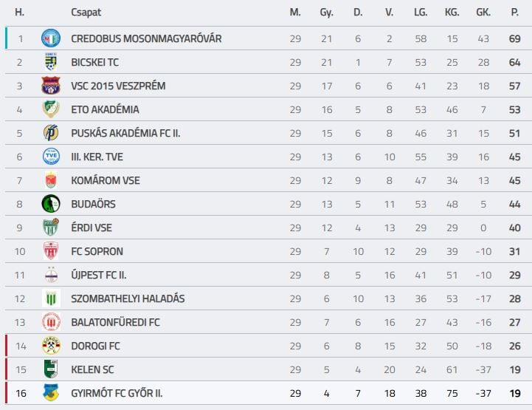532x410 pixels.
Task: Sort table by the P. points header
Action: (x=515, y=13)
